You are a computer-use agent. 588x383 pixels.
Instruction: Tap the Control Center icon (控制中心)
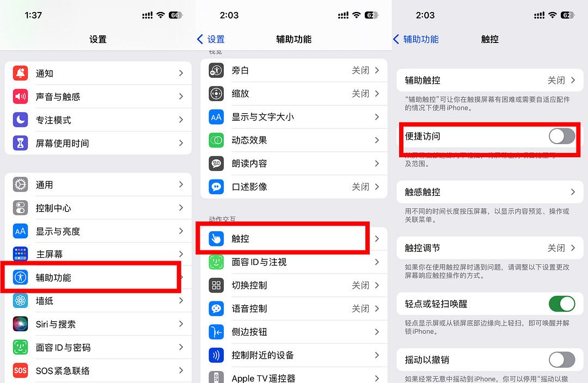click(x=20, y=208)
